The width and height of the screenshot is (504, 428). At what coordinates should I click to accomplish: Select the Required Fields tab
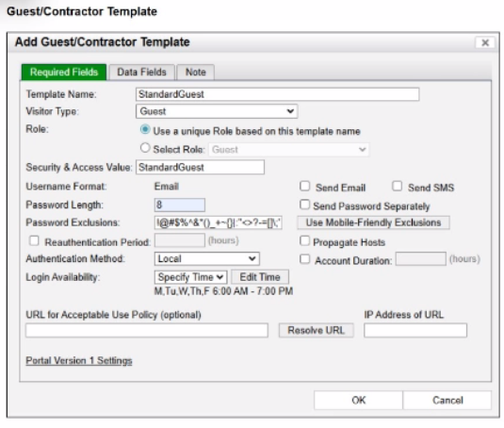click(64, 72)
